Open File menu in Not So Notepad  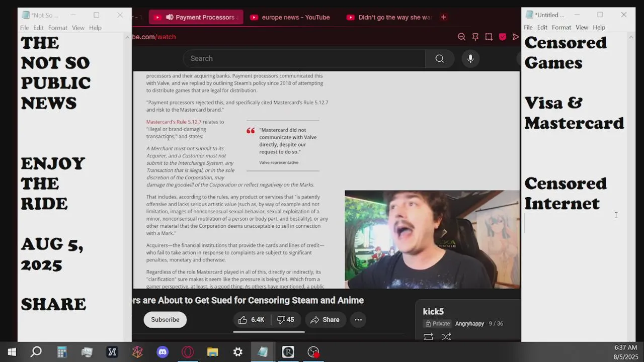24,28
